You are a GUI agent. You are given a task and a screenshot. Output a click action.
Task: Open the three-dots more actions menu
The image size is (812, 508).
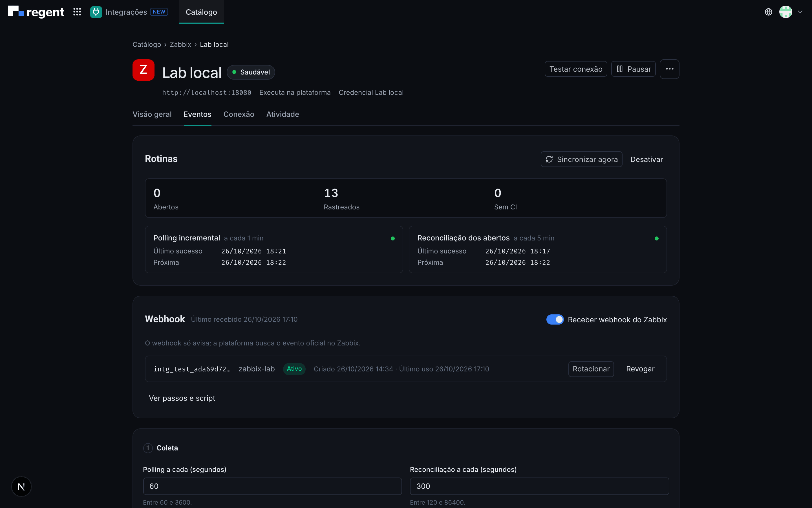669,69
